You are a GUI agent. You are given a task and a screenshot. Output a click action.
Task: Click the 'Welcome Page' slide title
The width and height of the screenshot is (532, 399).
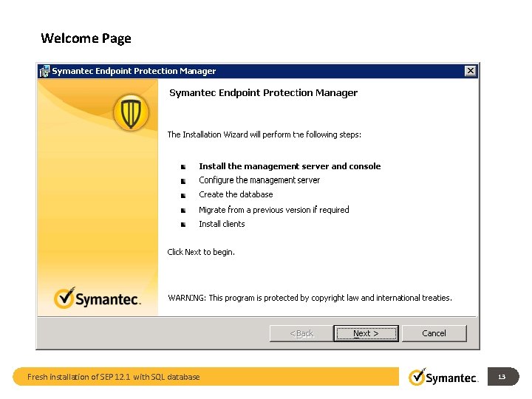(86, 38)
